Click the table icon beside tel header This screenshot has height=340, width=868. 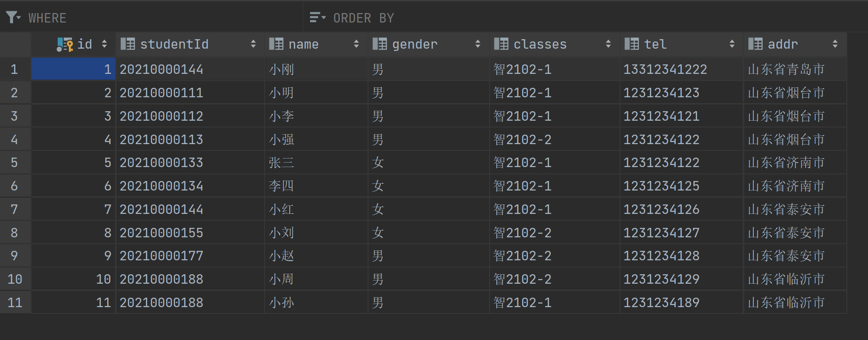[632, 44]
